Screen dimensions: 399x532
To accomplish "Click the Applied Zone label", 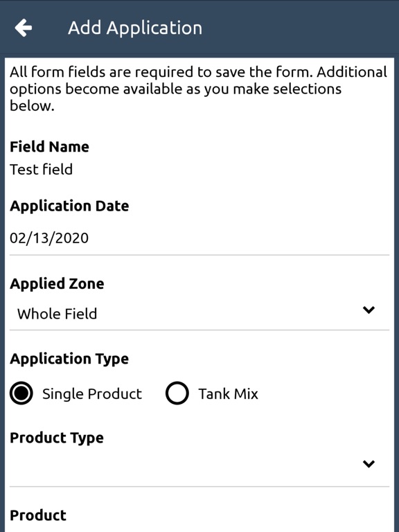I will click(57, 284).
